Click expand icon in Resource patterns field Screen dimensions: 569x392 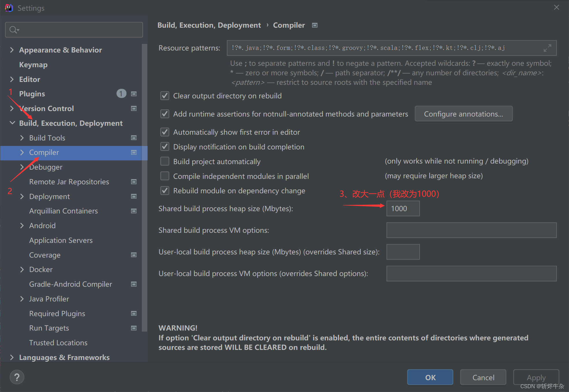pyautogui.click(x=547, y=48)
